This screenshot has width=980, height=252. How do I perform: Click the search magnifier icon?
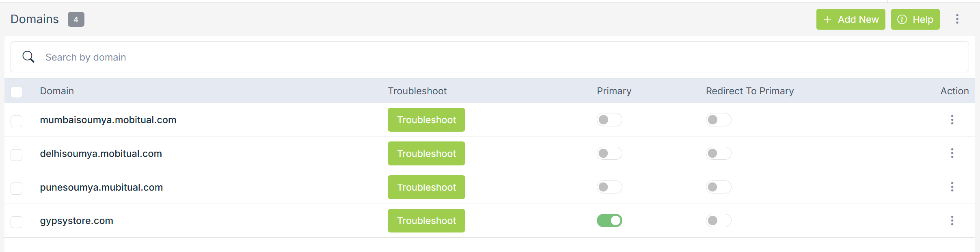tap(28, 57)
